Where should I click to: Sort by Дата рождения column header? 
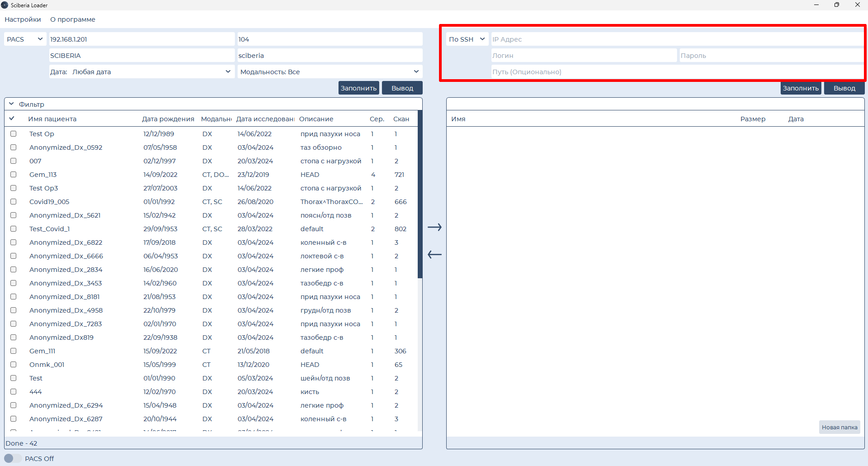coord(168,119)
